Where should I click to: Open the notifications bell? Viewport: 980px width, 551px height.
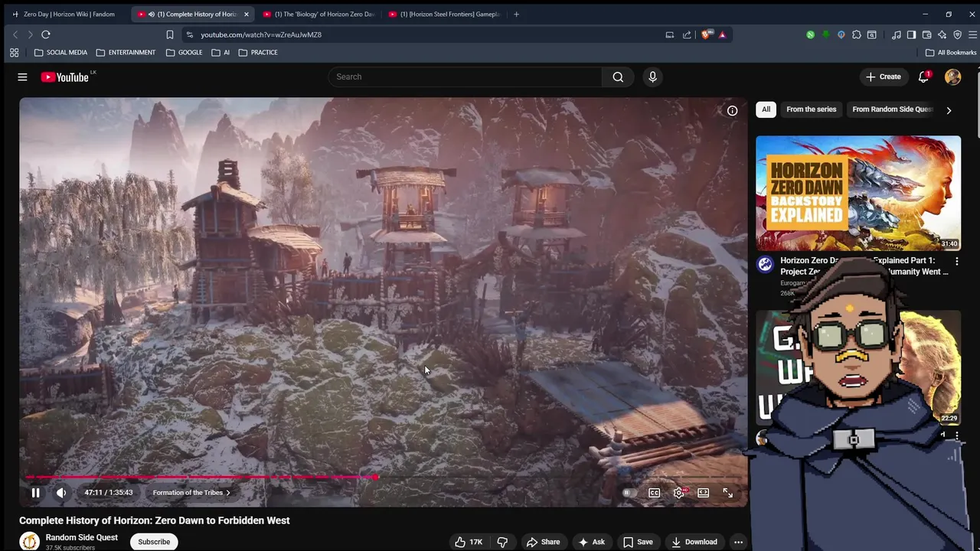[923, 77]
